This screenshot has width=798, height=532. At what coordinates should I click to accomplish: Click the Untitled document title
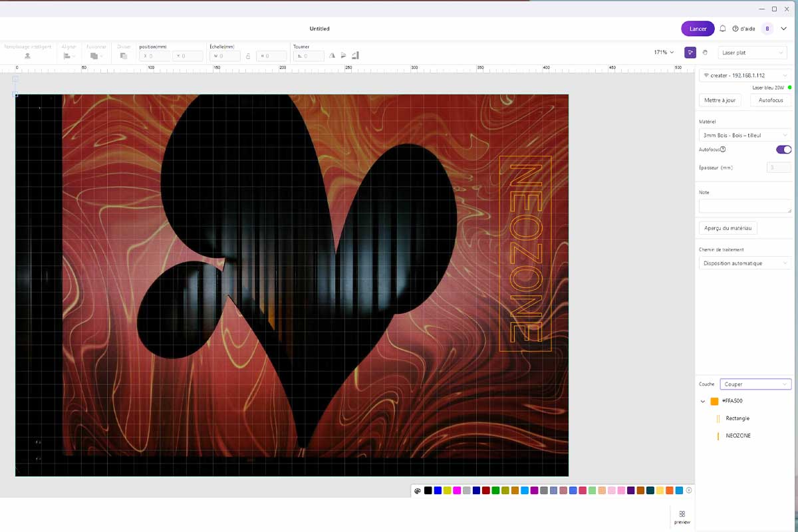coord(319,29)
